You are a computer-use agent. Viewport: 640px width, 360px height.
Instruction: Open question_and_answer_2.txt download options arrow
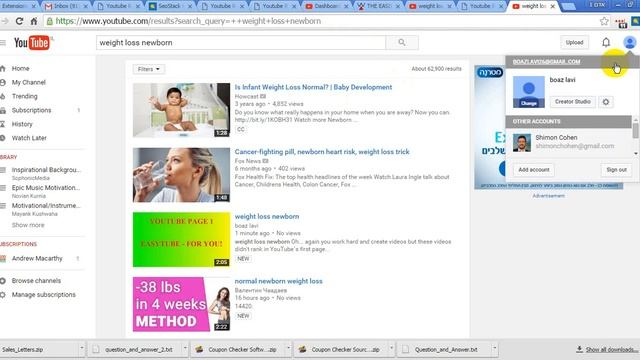coord(185,349)
